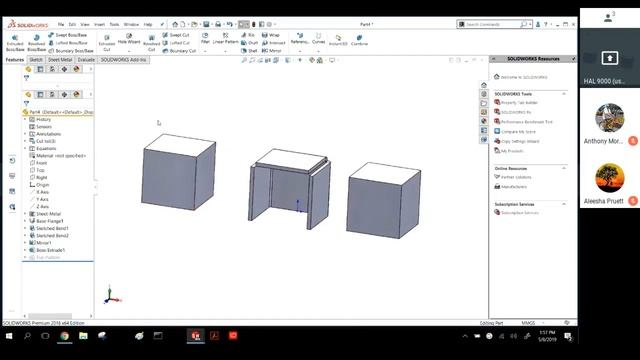Click the Zoom to Fit icon
The width and height of the screenshot is (640, 360).
click(x=244, y=60)
